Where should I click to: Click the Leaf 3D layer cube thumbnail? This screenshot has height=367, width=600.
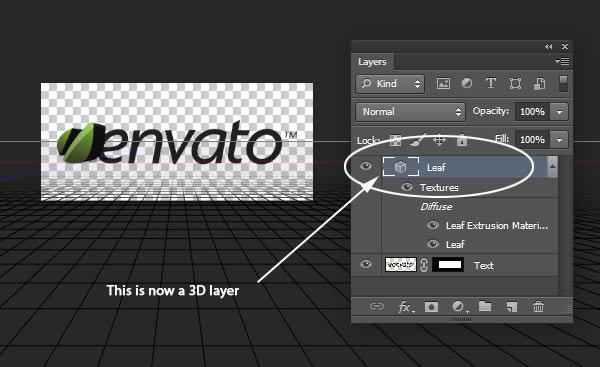point(401,167)
